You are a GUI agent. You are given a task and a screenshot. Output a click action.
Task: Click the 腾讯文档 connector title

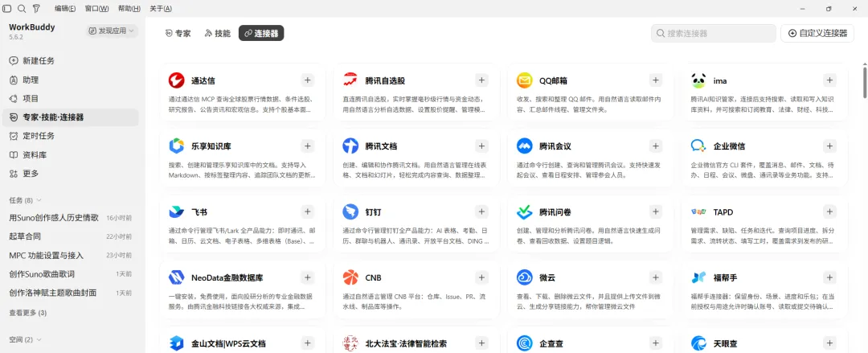coord(381,146)
